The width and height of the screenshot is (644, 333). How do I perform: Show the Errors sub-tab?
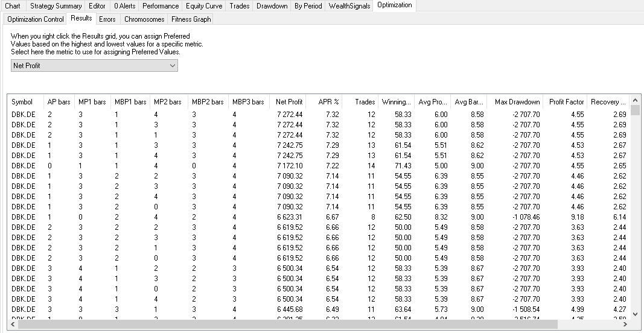tap(107, 19)
